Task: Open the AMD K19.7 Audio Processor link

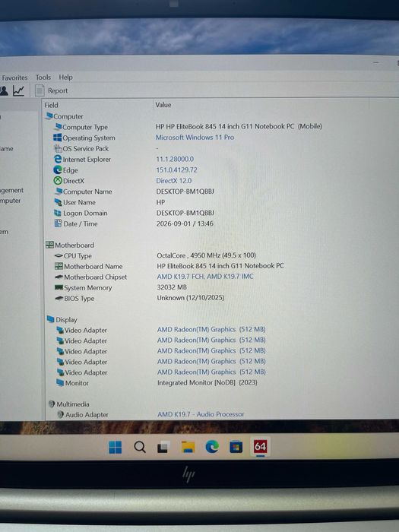Action: 201,414
